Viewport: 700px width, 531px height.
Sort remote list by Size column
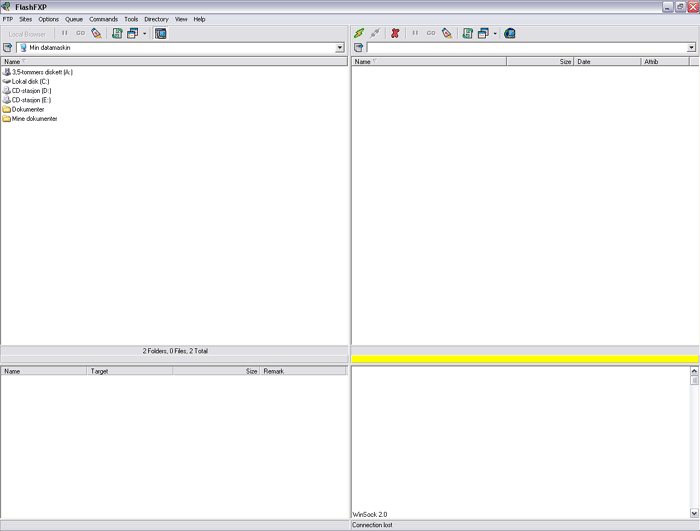[x=540, y=62]
